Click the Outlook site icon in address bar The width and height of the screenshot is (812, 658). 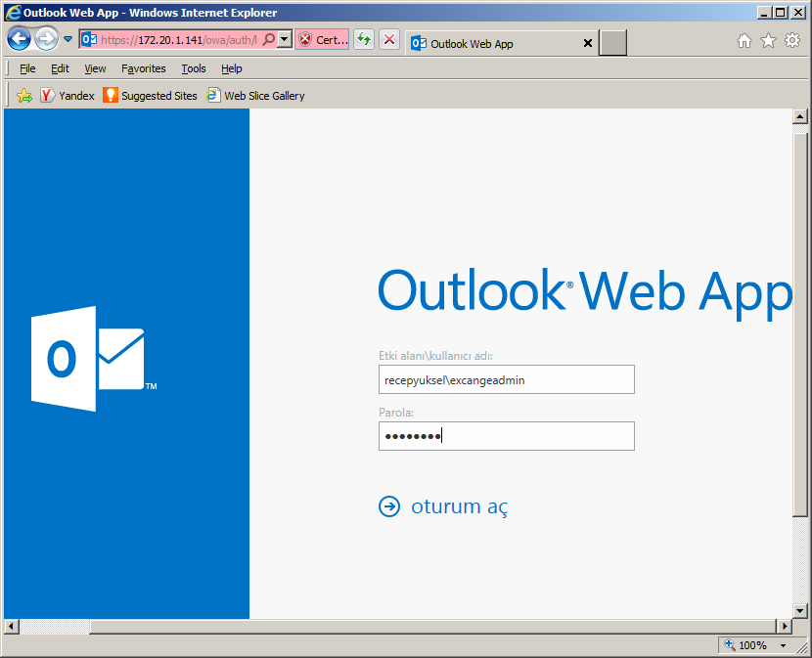89,39
